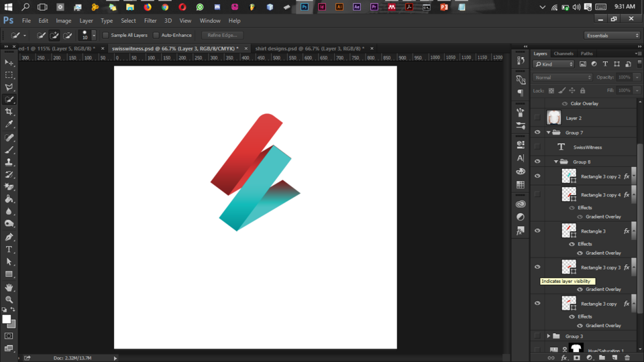
Task: Click Create new group folder icon
Action: 602,358
